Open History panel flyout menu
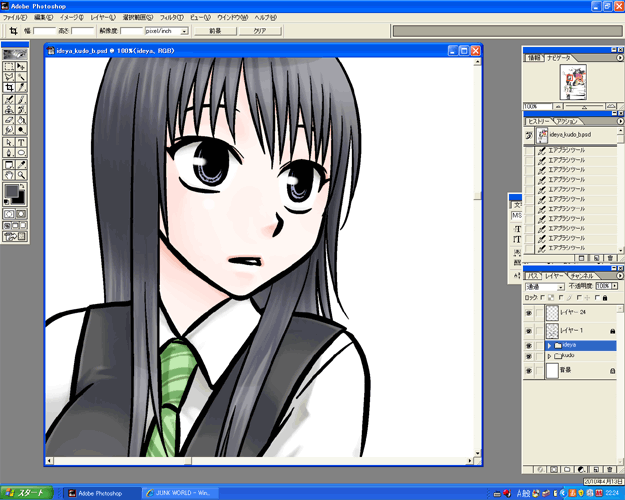Viewport: 625px width, 500px height. click(x=620, y=121)
